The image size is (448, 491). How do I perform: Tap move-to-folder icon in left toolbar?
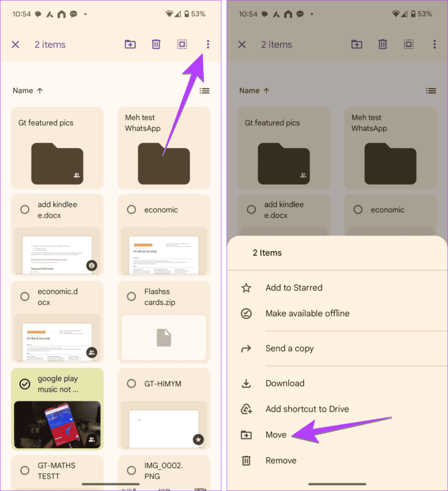click(x=130, y=44)
